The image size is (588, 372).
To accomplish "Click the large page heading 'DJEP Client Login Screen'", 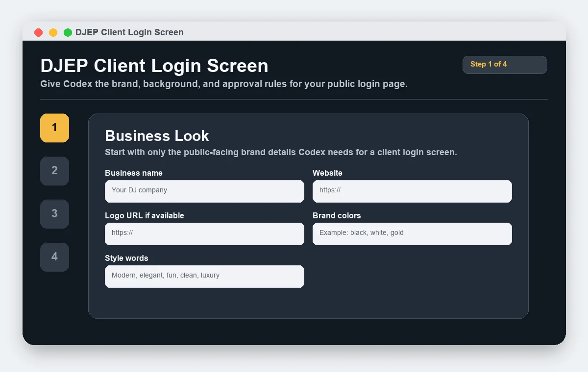I will 154,66.
